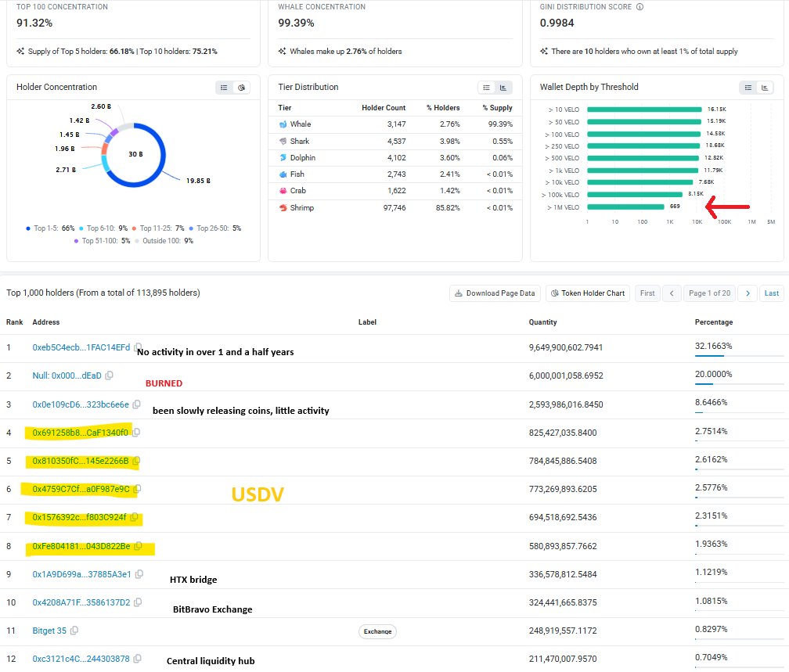Click the Quantity column header
Viewport: 789px width, 672px height.
[x=542, y=322]
